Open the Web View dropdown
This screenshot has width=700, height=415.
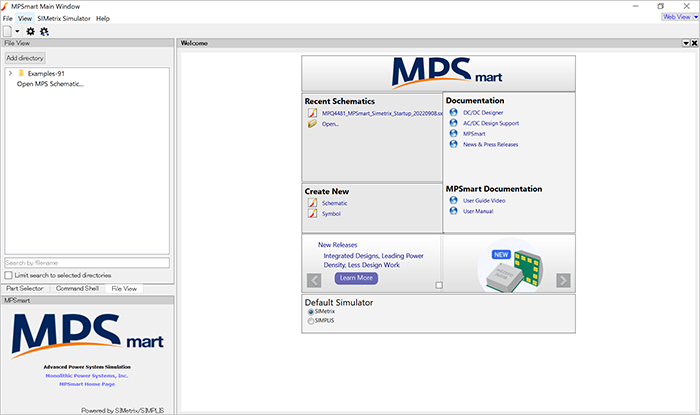click(696, 17)
